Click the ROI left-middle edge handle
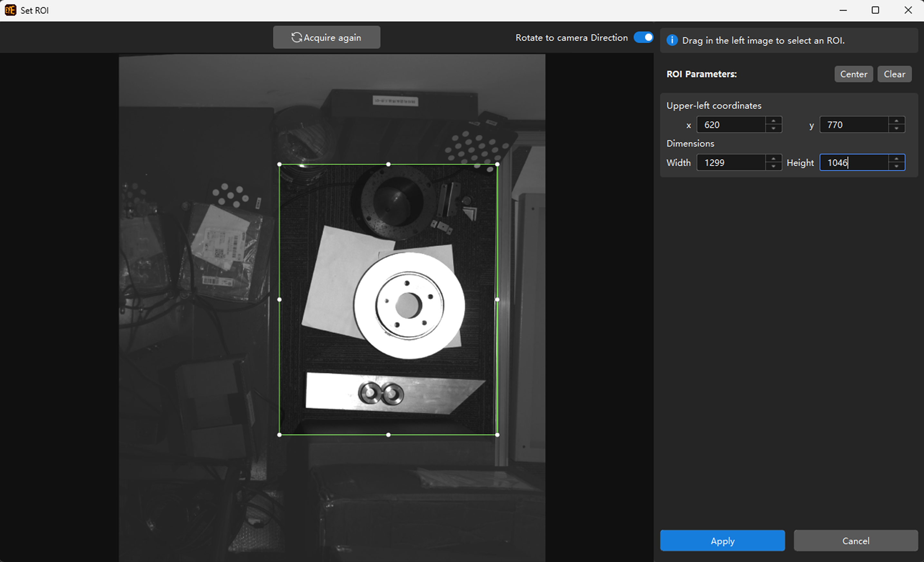Viewport: 924px width, 562px height. coord(279,300)
